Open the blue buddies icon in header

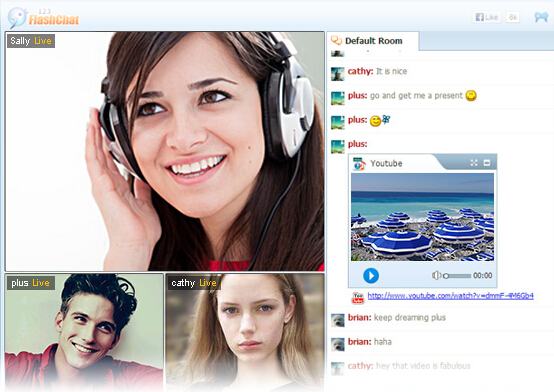pyautogui.click(x=541, y=17)
